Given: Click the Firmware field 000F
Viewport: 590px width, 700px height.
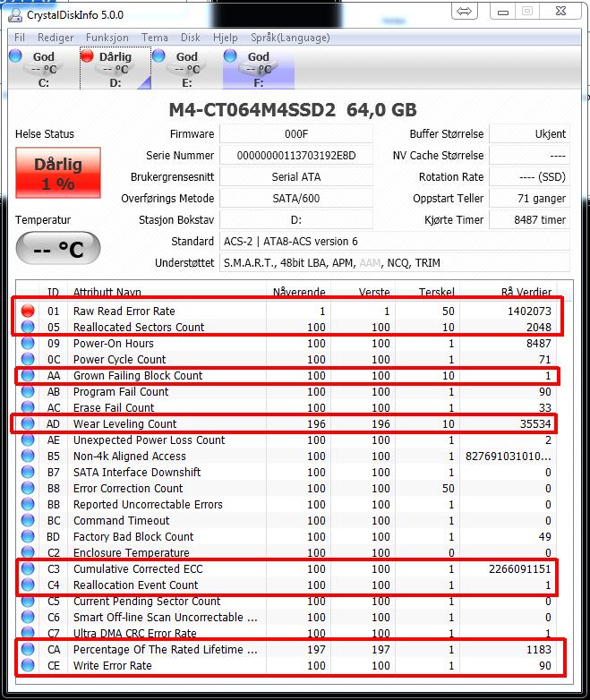Looking at the screenshot, I should (x=296, y=134).
